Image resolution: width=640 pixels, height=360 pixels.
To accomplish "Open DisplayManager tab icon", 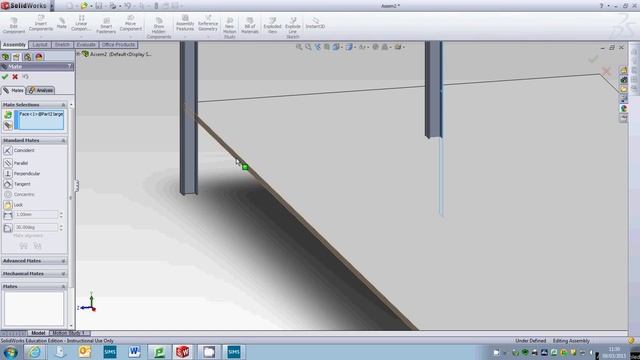I will click(39, 57).
